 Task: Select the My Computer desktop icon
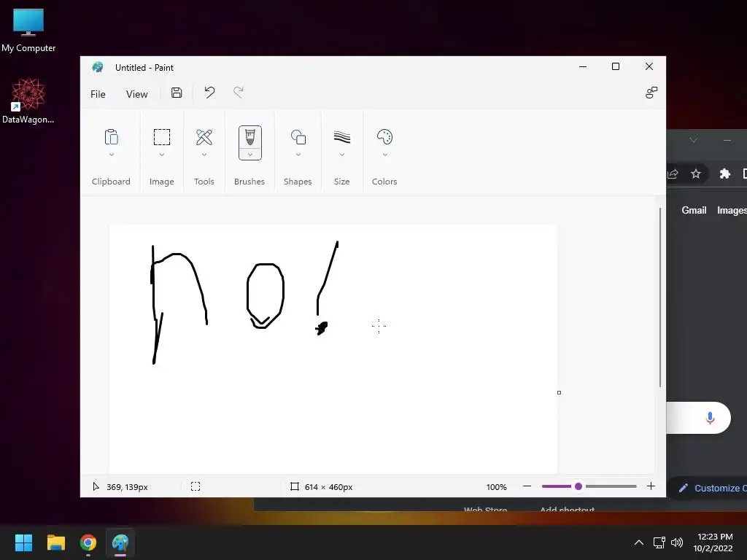point(28,31)
